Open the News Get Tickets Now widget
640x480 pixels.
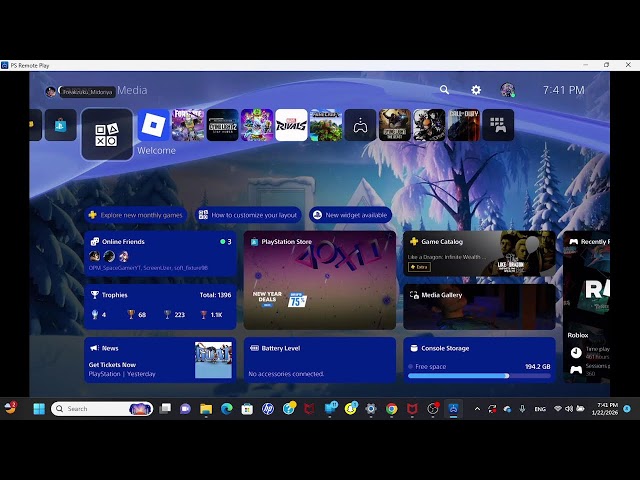point(160,360)
